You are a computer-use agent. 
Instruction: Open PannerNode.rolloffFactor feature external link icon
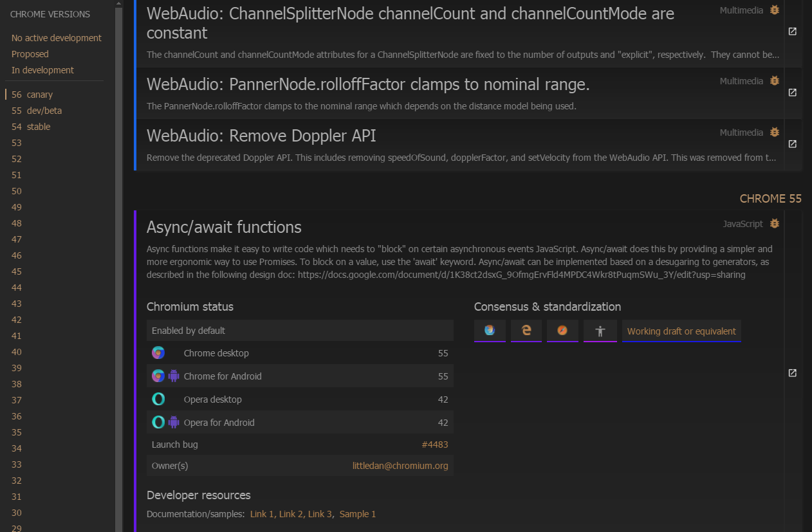(x=793, y=93)
